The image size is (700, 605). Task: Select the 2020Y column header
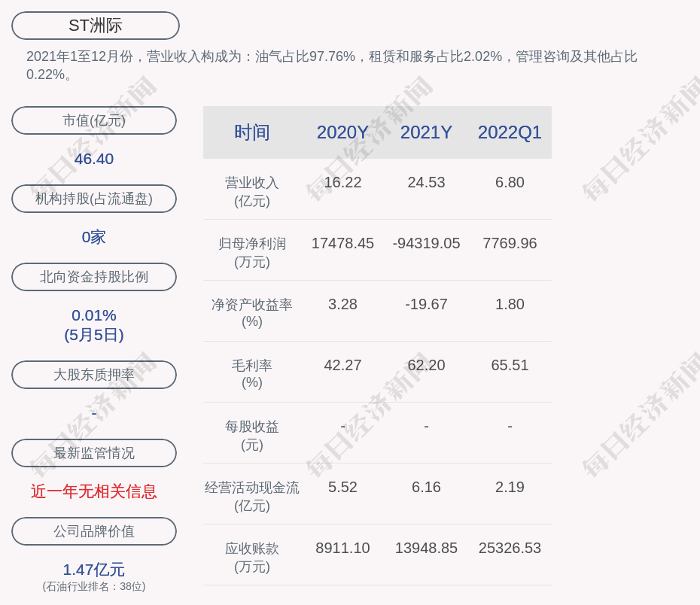pos(342,132)
